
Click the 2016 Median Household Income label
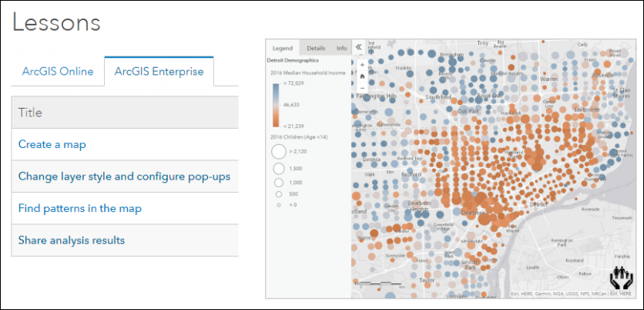(x=308, y=72)
